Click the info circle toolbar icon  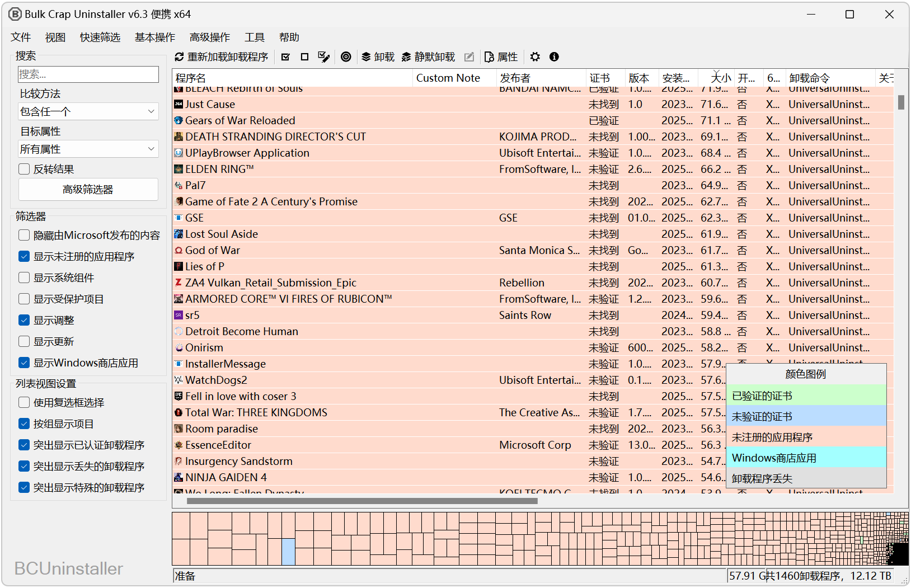pyautogui.click(x=554, y=57)
